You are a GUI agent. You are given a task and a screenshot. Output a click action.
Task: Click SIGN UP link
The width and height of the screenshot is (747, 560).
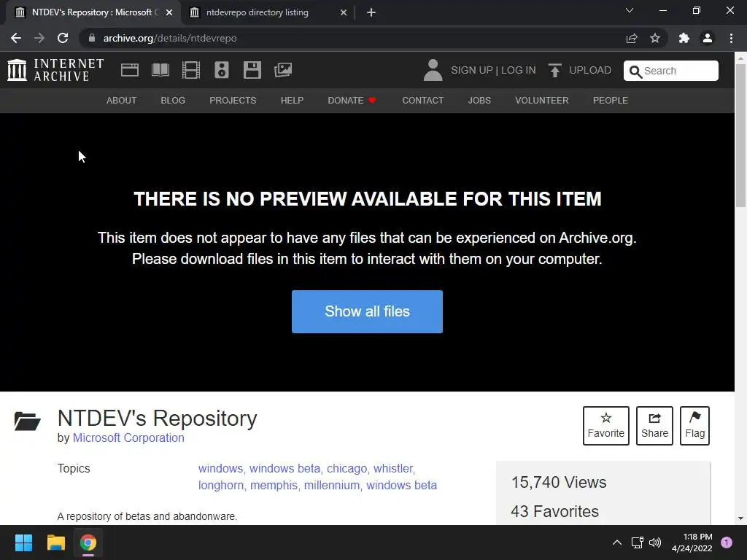472,70
